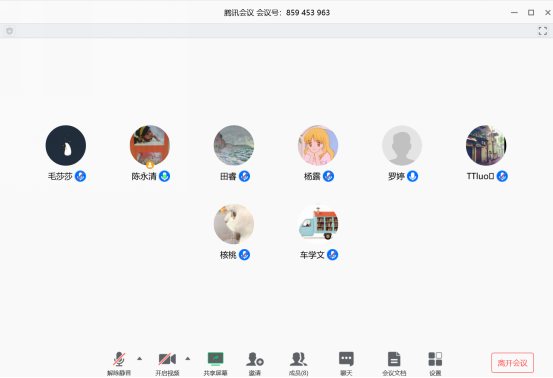
Task: Open the 聊天 chat panel
Action: (x=346, y=359)
